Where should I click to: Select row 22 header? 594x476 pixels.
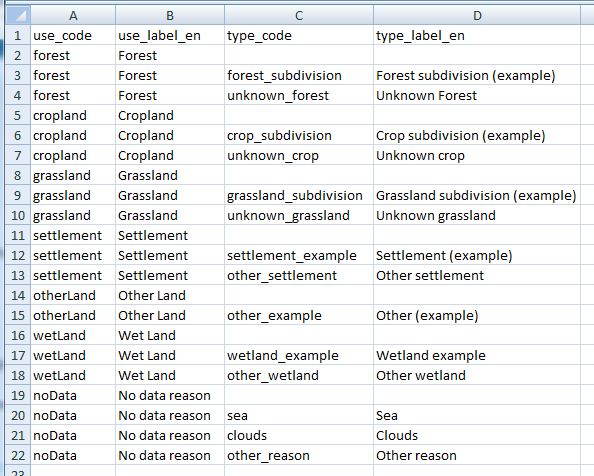click(18, 455)
